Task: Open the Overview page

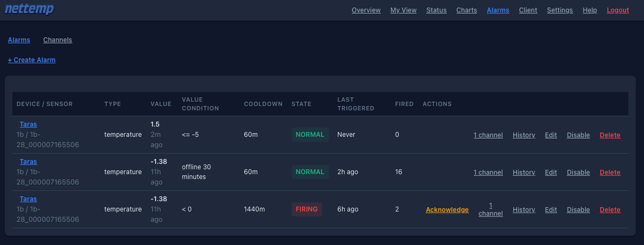Action: (x=366, y=10)
